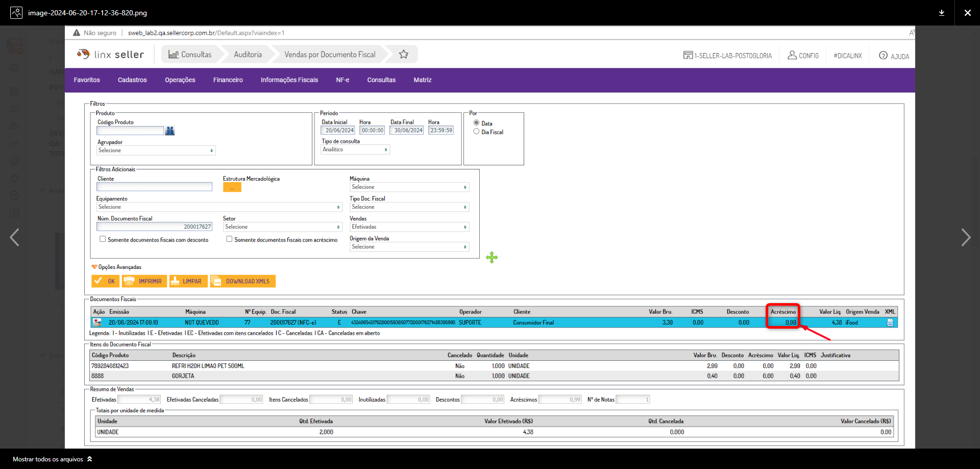Click the action icon in fiscal document row
980x469 pixels.
click(x=97, y=323)
